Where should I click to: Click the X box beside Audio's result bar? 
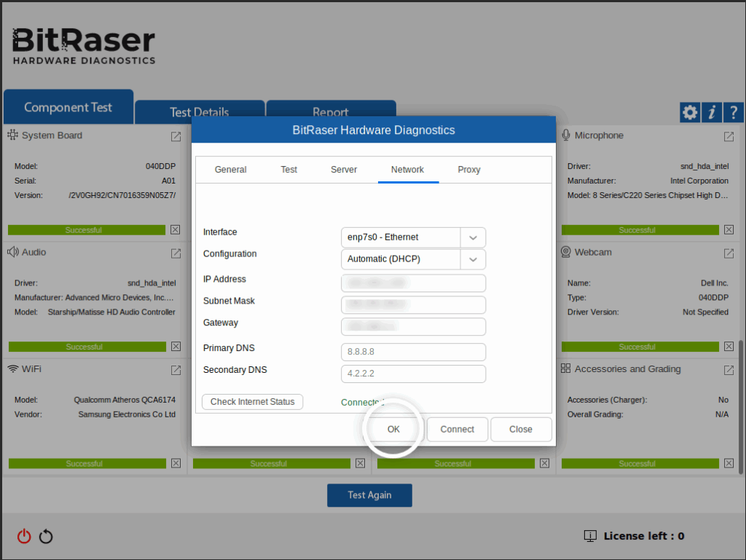click(x=176, y=346)
